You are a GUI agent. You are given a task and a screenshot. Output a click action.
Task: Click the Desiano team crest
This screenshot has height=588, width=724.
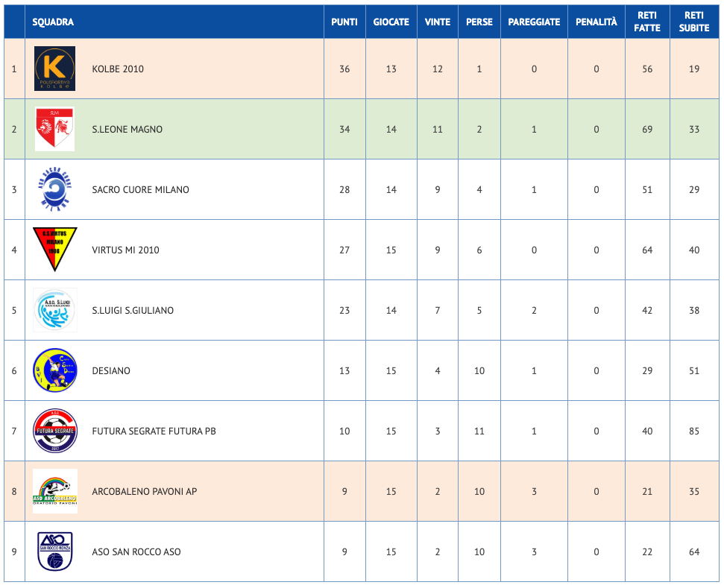(x=55, y=370)
